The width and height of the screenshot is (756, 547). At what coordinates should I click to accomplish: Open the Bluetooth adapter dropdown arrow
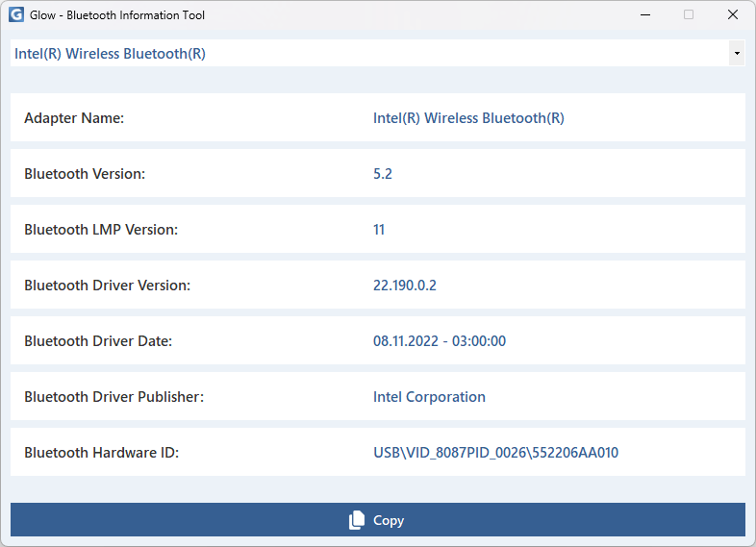(x=737, y=53)
